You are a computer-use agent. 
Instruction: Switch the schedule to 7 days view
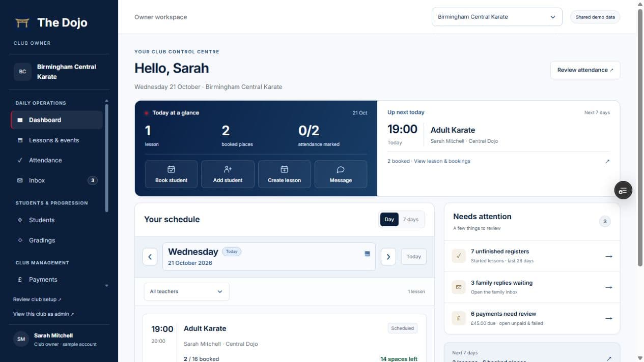point(411,220)
